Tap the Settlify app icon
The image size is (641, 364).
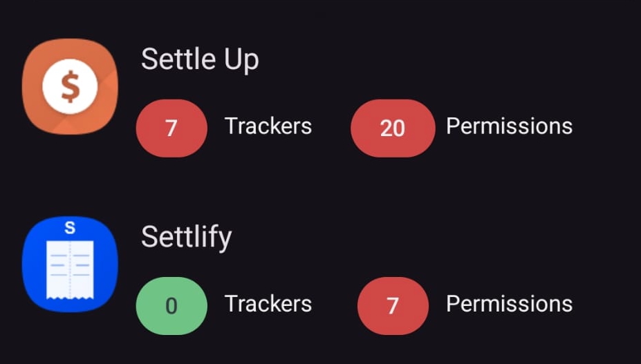click(70, 264)
